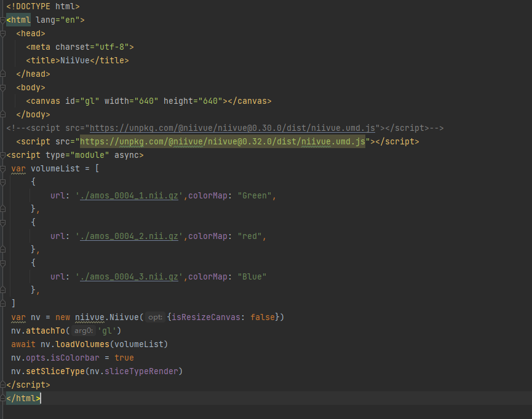Collapse the second volume object literal
532x419 pixels.
tap(3, 222)
